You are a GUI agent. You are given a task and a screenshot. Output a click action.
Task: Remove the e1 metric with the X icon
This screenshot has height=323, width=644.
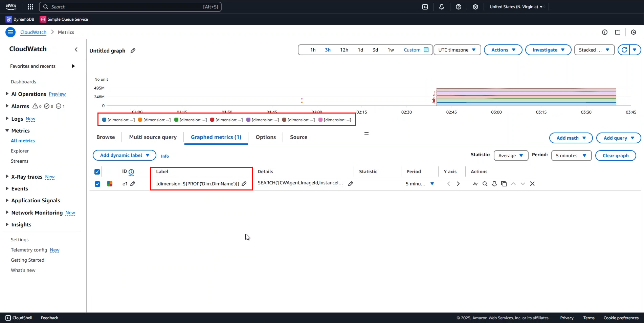pyautogui.click(x=532, y=183)
